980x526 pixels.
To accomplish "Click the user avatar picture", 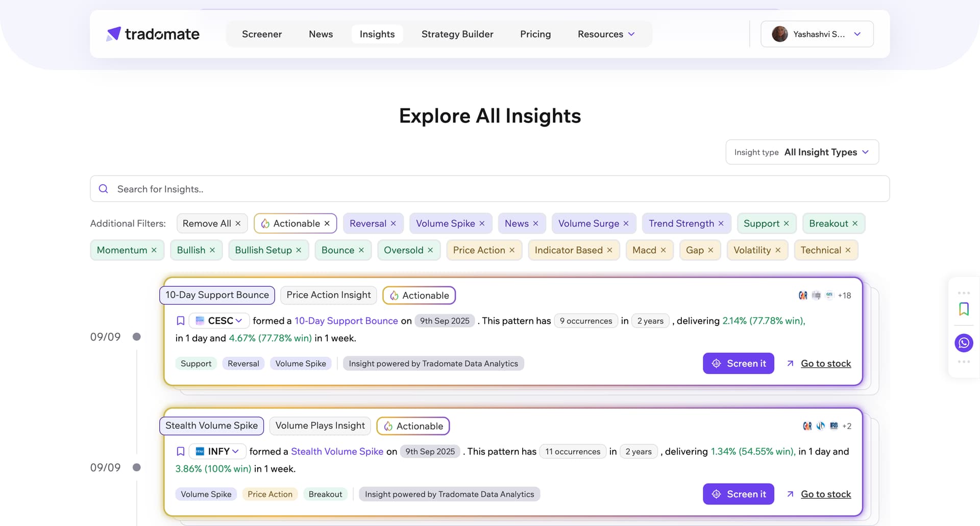I will [779, 34].
